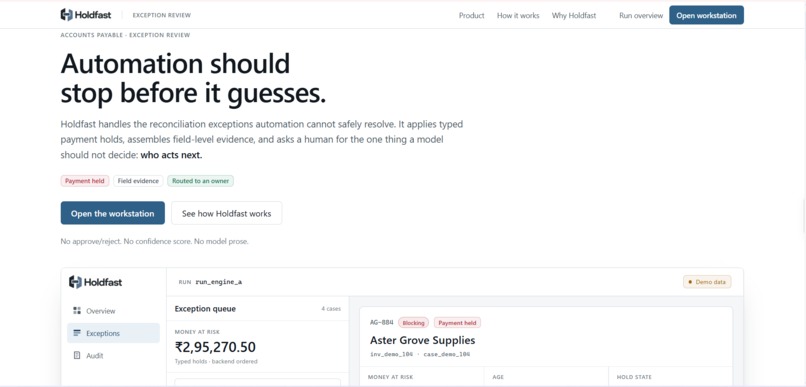Go to How it works page

pos(518,15)
